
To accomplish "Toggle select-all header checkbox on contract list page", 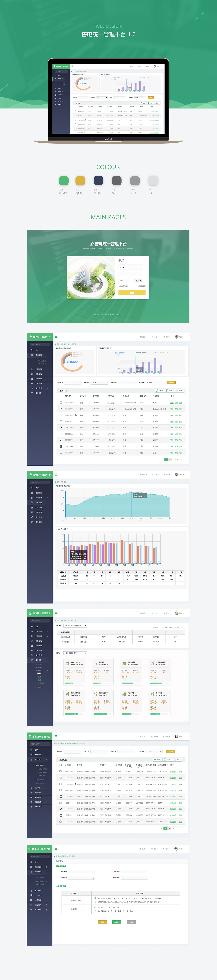I will click(61, 765).
